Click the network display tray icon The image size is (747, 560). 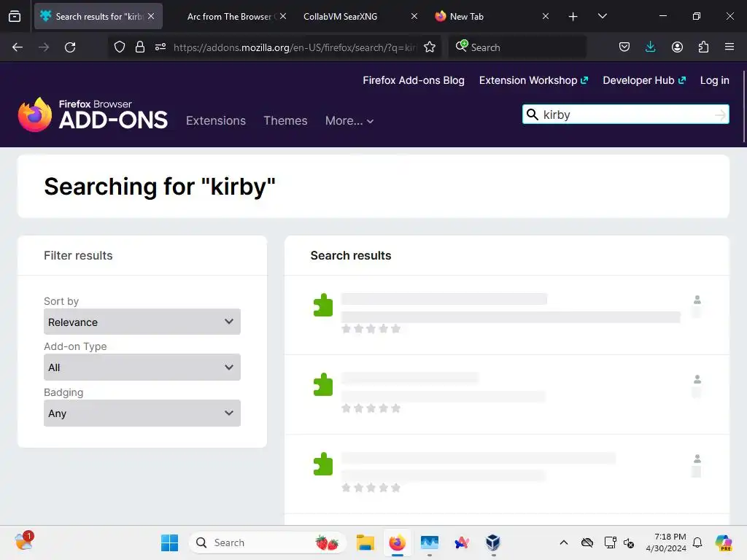(610, 542)
